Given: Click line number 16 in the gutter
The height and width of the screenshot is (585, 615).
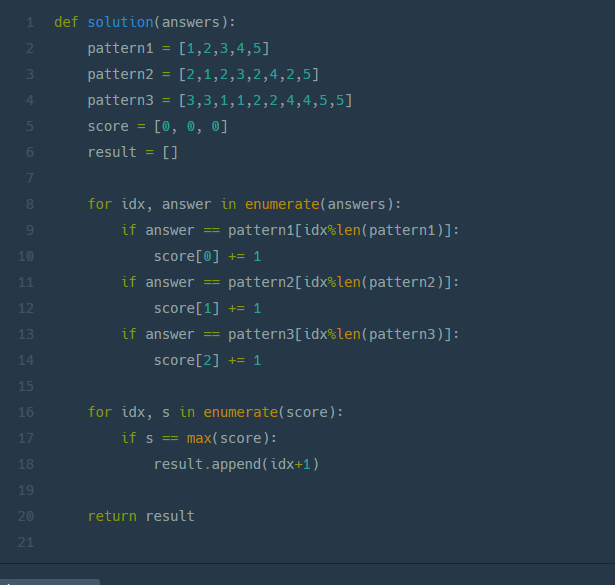Looking at the screenshot, I should [26, 412].
